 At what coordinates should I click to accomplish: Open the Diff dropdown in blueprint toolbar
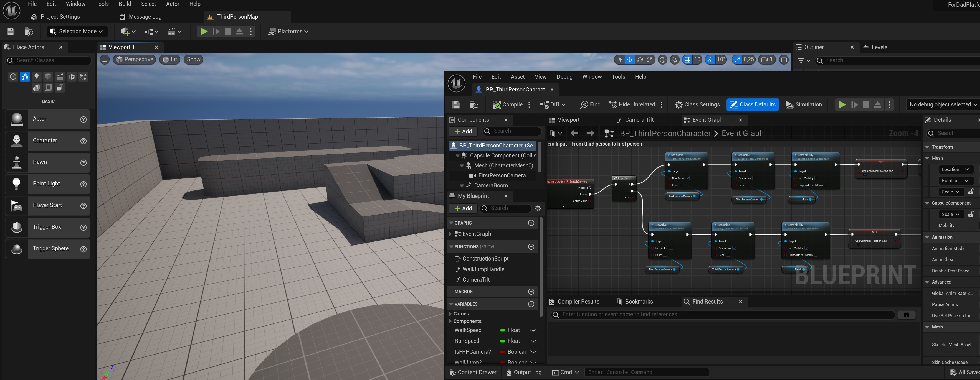[x=553, y=105]
